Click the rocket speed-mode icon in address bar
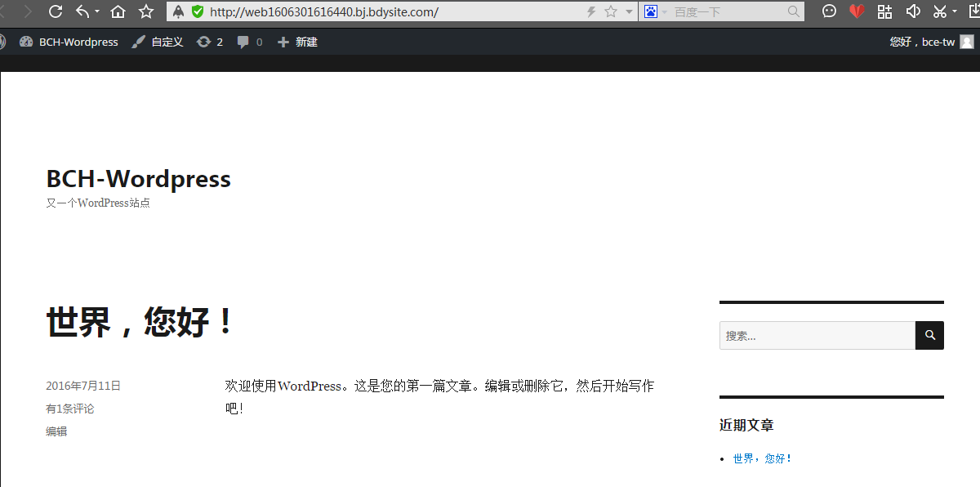 179,11
